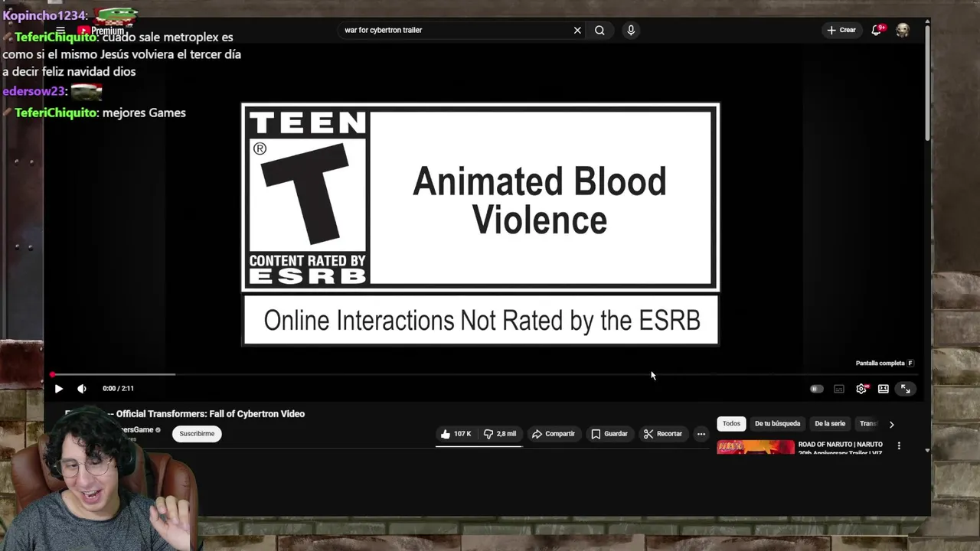Click the 0:00 / 2:11 time display
The image size is (980, 551).
coord(118,389)
